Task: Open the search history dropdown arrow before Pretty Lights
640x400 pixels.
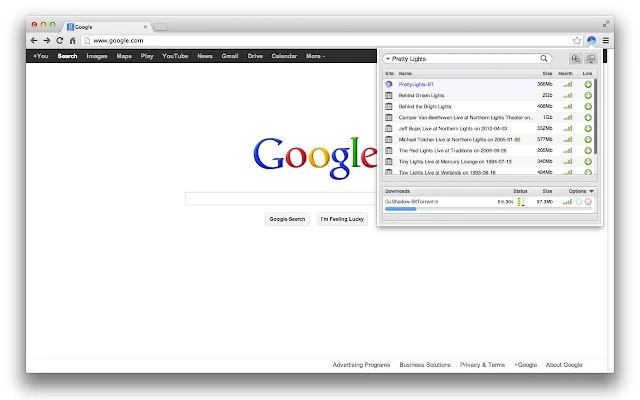Action: coord(388,59)
